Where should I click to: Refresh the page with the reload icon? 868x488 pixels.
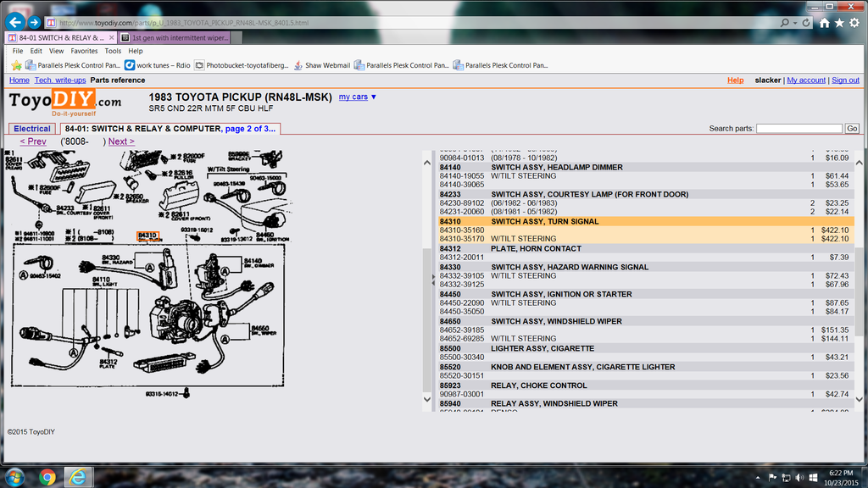tap(807, 23)
